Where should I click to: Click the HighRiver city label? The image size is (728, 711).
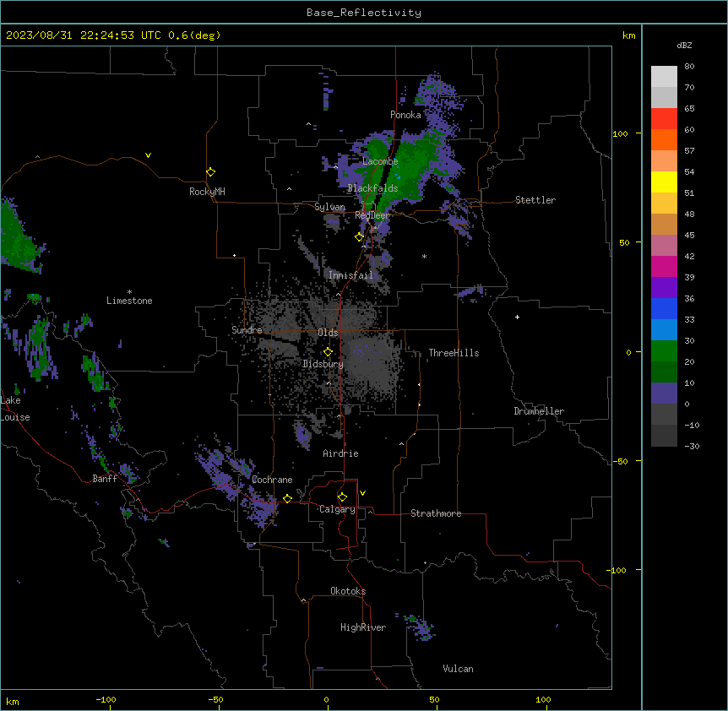click(x=363, y=627)
